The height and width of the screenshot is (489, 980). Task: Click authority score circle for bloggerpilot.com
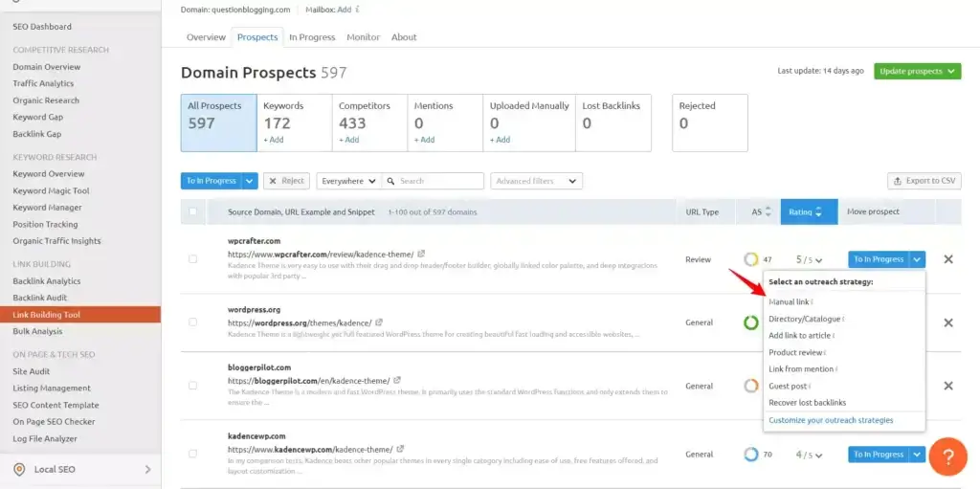point(750,386)
